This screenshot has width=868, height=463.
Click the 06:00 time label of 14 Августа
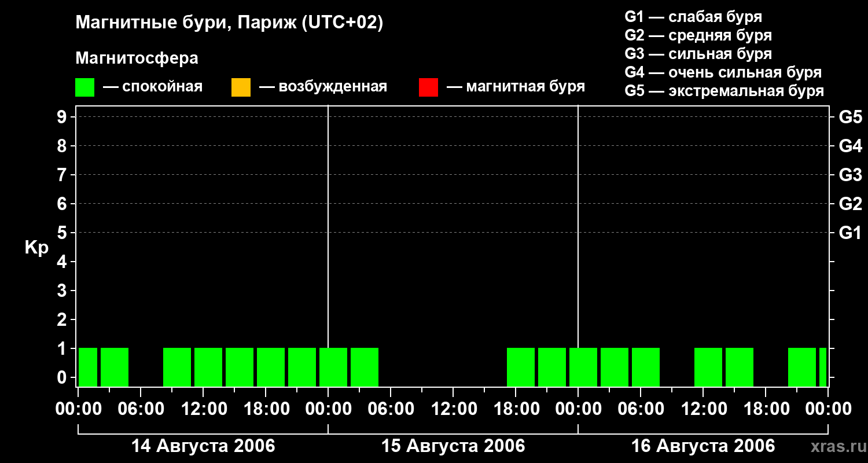pos(141,409)
